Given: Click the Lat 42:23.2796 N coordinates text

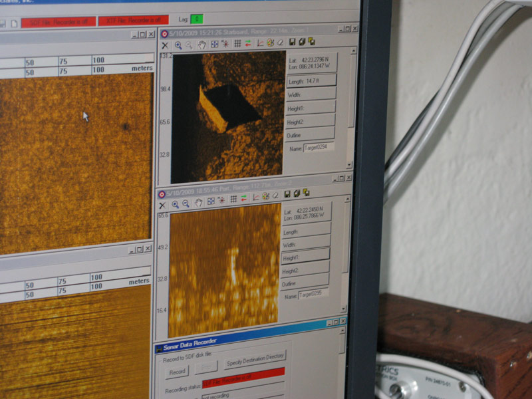Looking at the screenshot, I should point(309,63).
